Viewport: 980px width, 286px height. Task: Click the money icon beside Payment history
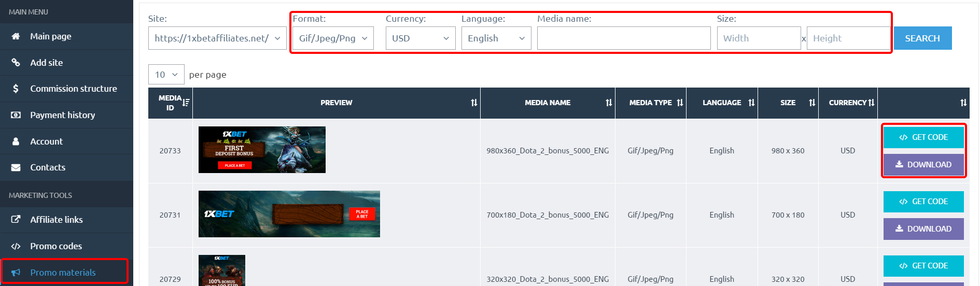coord(16,115)
